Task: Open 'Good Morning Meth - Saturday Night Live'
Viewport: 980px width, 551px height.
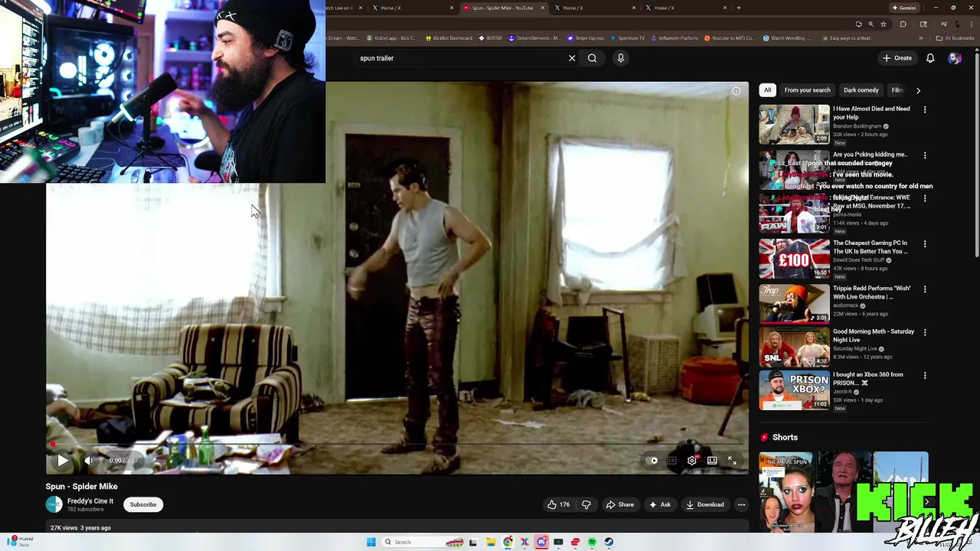Action: [x=874, y=335]
